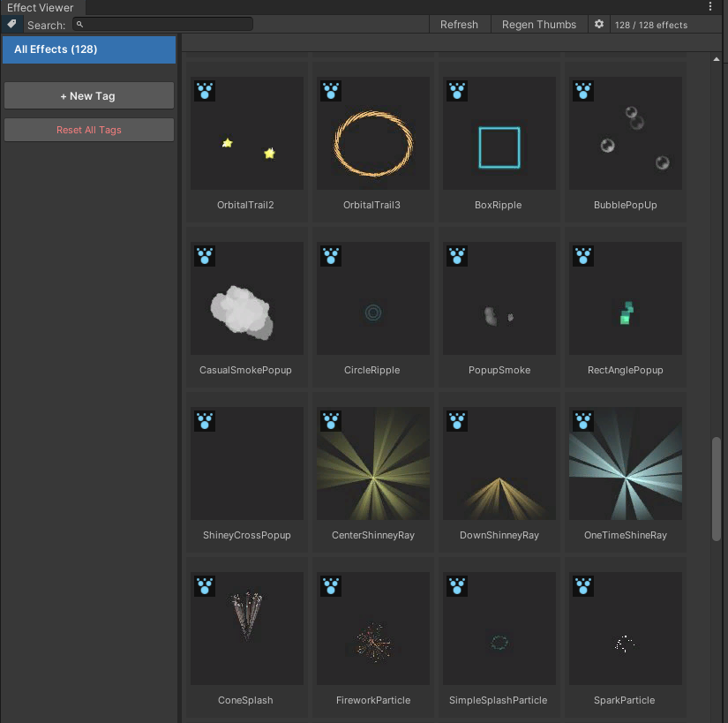728x723 pixels.
Task: Click the particle icon on the RectAnglePopup card
Action: coord(583,257)
